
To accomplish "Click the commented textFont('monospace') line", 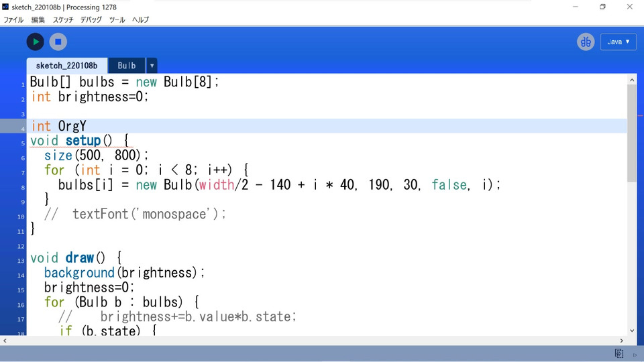I will (x=135, y=215).
